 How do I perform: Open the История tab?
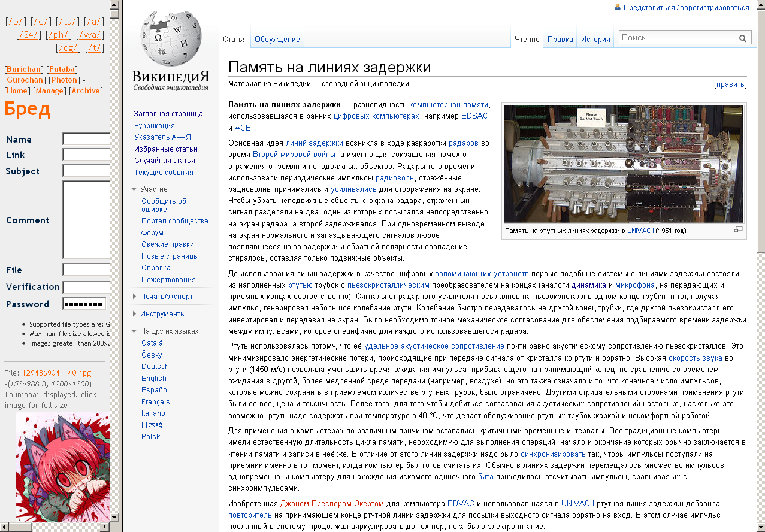click(595, 40)
